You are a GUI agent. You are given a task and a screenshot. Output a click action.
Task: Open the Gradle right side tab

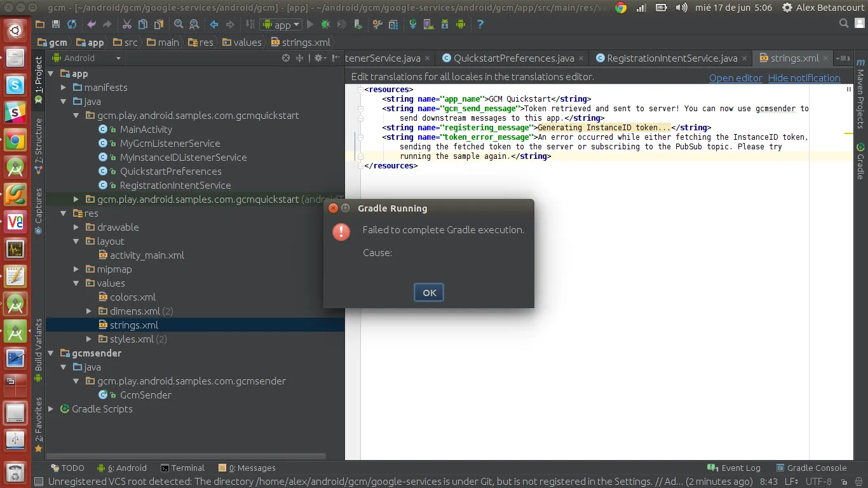point(860,161)
